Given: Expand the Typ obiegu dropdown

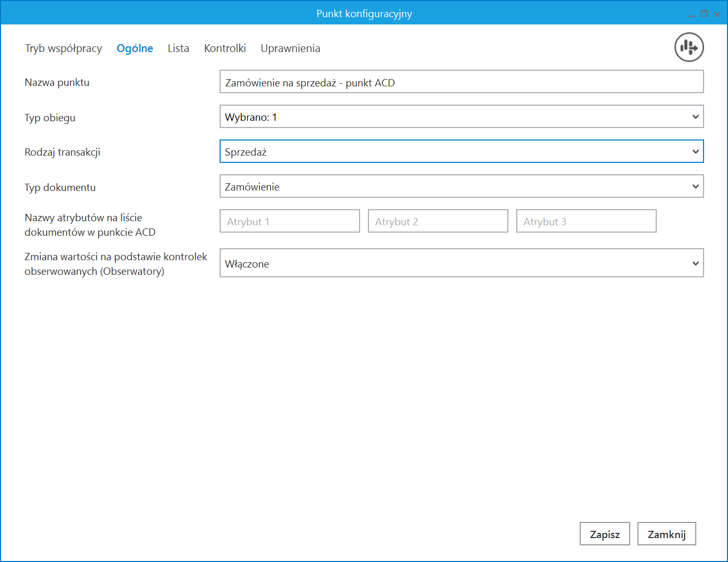Looking at the screenshot, I should tap(695, 117).
